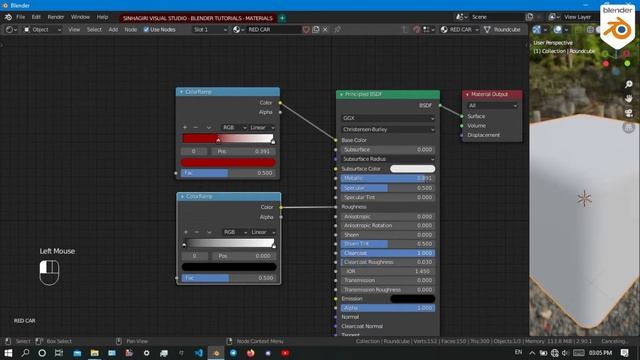Remove a color stop in lower ColorRamp
The width and height of the screenshot is (640, 360).
coord(197,232)
